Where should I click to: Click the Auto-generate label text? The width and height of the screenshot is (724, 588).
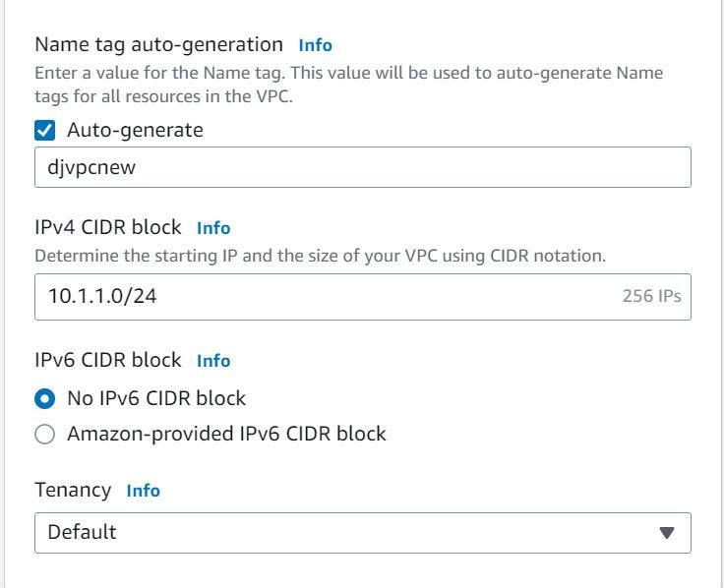click(135, 130)
